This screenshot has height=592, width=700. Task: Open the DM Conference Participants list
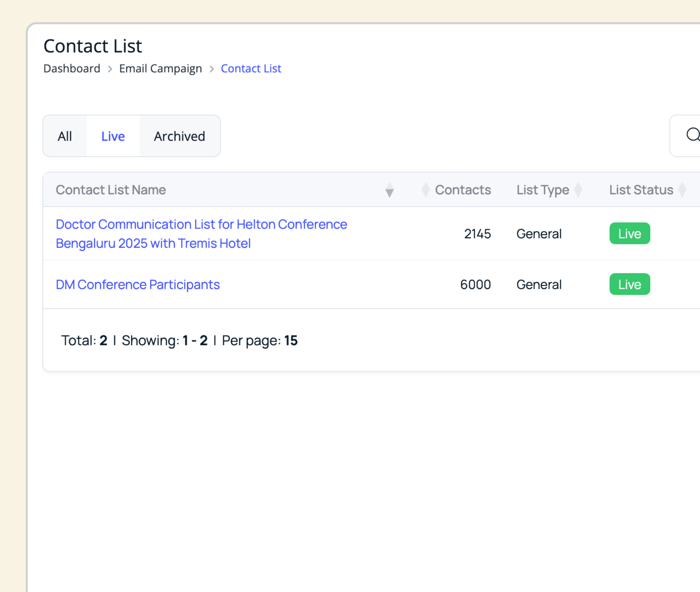click(137, 285)
